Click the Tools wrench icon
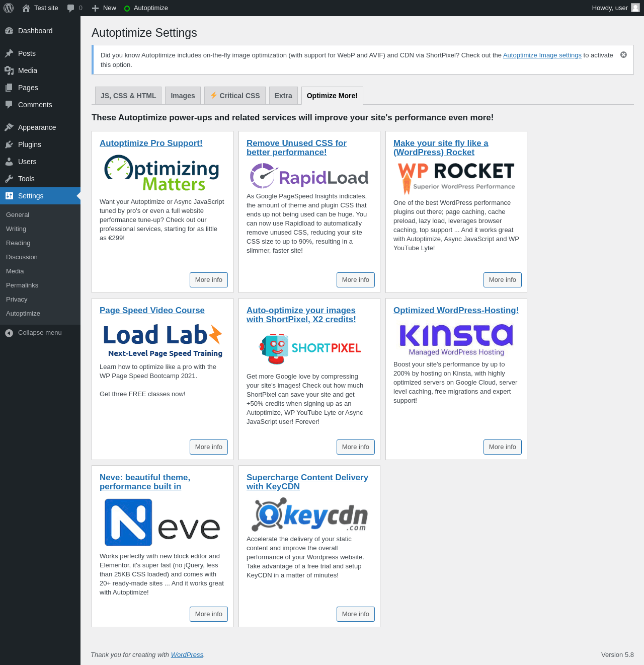Viewport: 644px width, 665px height. pyautogui.click(x=9, y=179)
